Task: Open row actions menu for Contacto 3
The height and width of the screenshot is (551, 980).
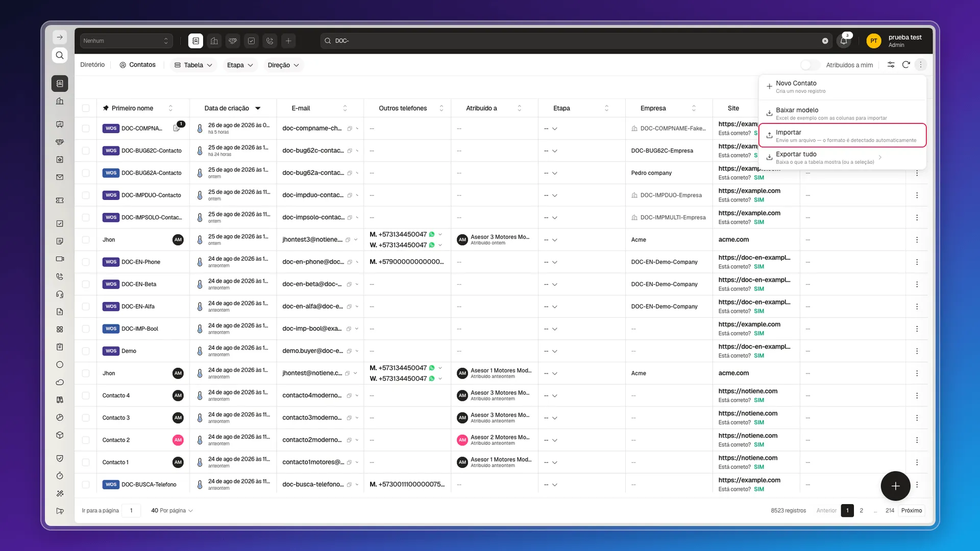Action: tap(917, 418)
